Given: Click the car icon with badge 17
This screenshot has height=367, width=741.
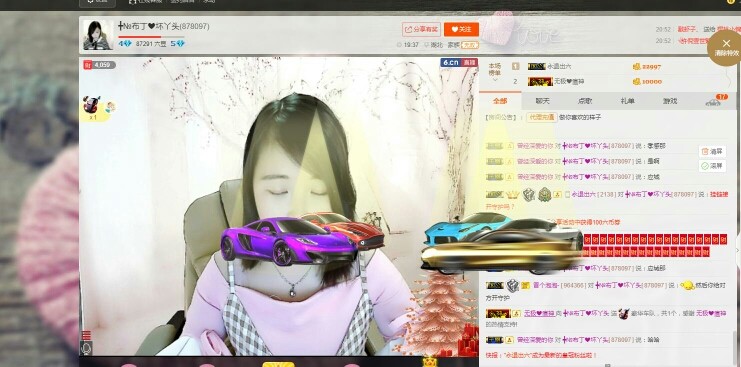Looking at the screenshot, I should point(713,101).
